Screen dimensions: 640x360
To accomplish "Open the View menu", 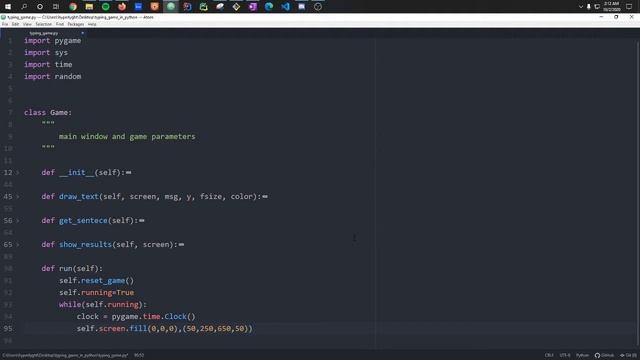I will click(x=27, y=24).
